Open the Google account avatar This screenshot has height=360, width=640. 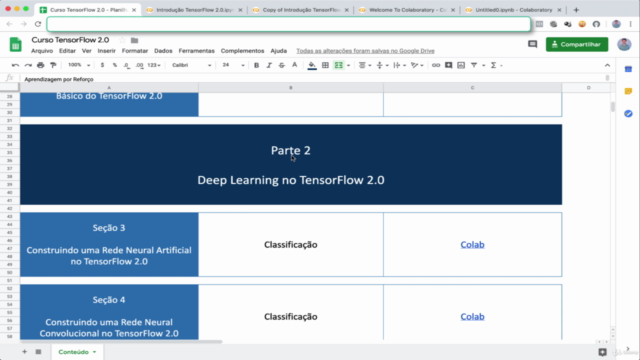(x=624, y=44)
